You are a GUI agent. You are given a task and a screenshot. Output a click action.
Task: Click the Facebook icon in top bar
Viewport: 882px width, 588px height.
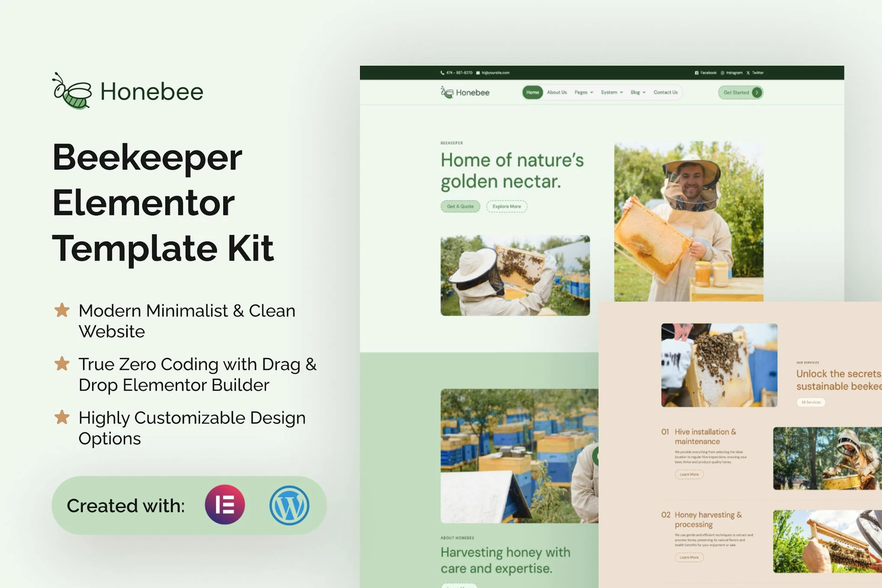pos(696,73)
